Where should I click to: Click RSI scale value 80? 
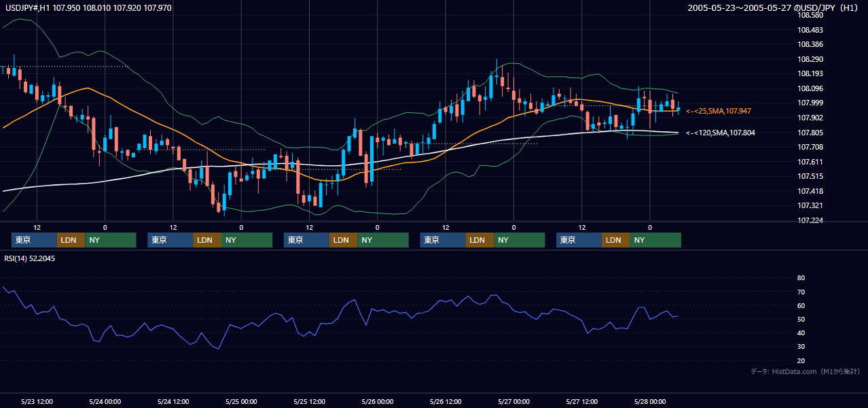click(801, 278)
